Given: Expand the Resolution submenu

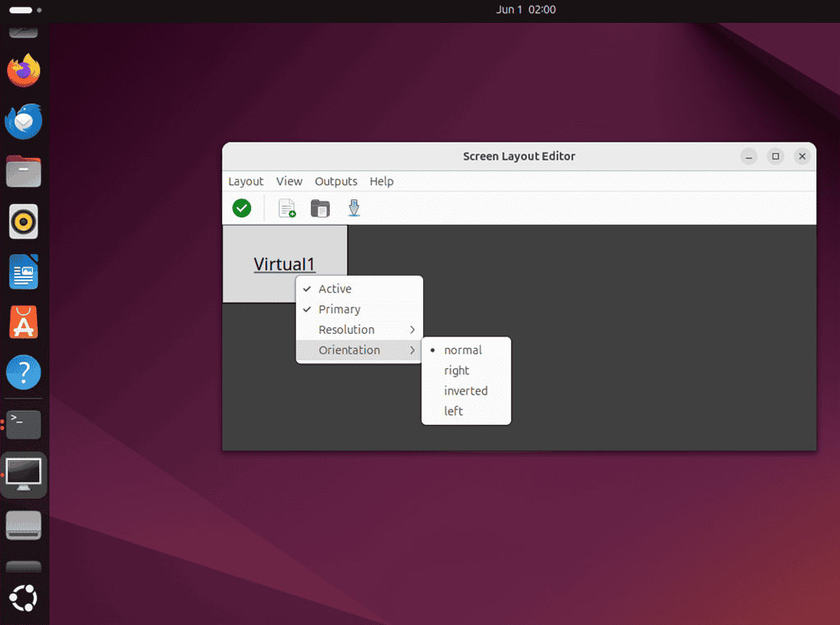Looking at the screenshot, I should click(359, 330).
